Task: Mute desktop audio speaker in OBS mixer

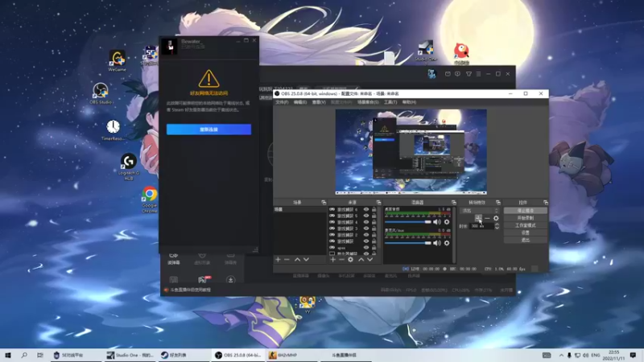Action: [x=436, y=222]
